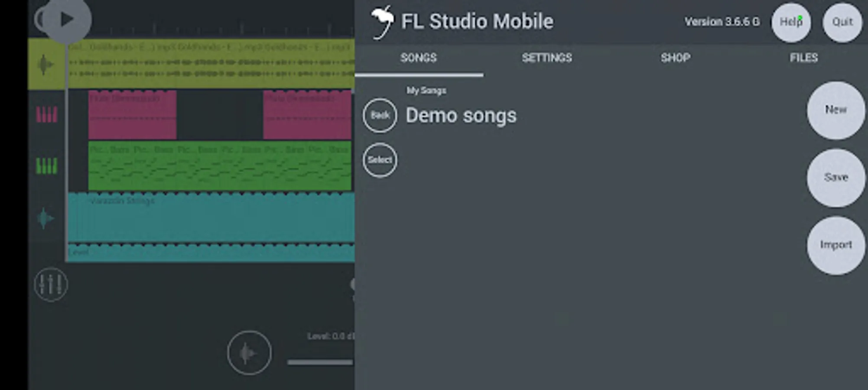Screen dimensions: 868x390
Task: Quit FL Studio Mobile
Action: point(842,22)
